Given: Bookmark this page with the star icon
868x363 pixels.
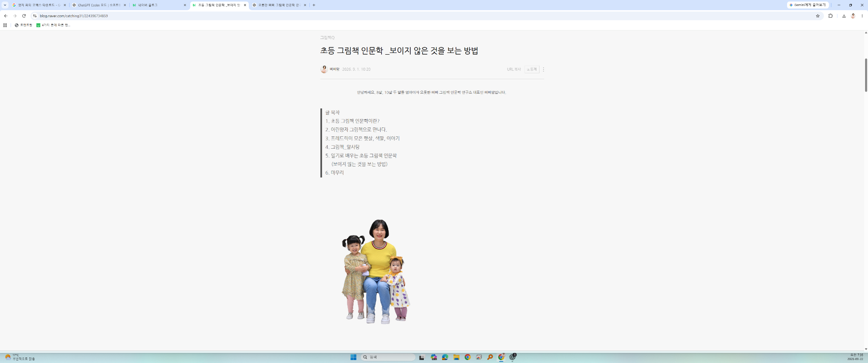Looking at the screenshot, I should click(x=818, y=16).
